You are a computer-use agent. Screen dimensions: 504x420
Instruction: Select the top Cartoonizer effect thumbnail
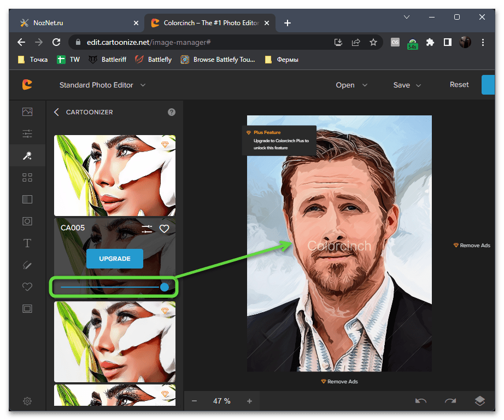(115, 175)
